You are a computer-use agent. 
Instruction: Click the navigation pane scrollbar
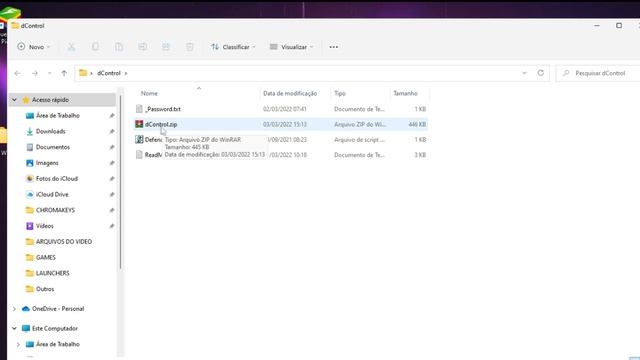120,182
